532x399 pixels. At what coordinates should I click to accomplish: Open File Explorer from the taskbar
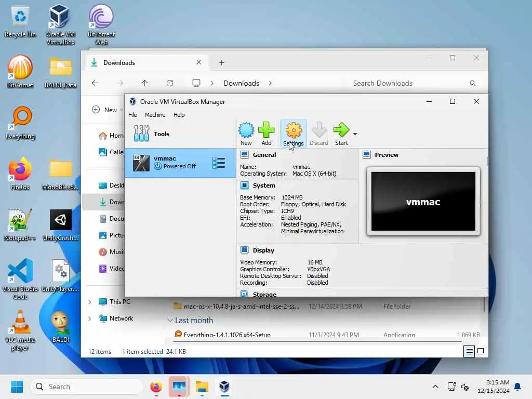(202, 387)
